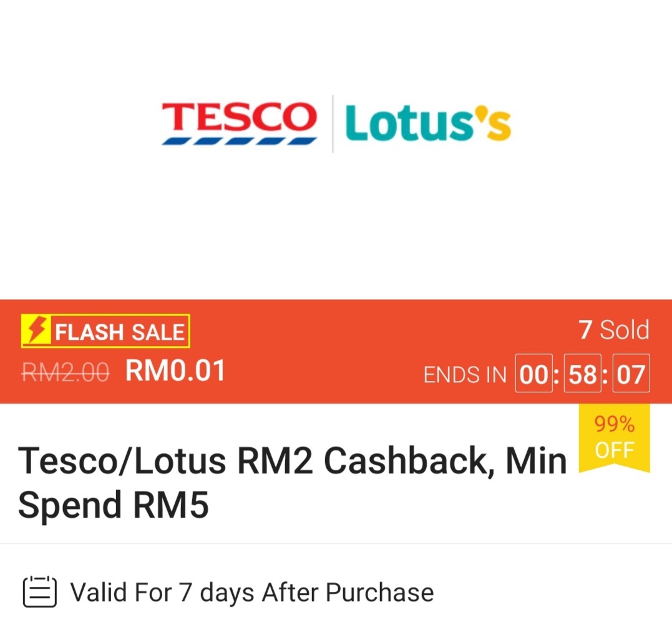Tap the calendar icon beside validity text
The width and height of the screenshot is (672, 628).
(40, 592)
